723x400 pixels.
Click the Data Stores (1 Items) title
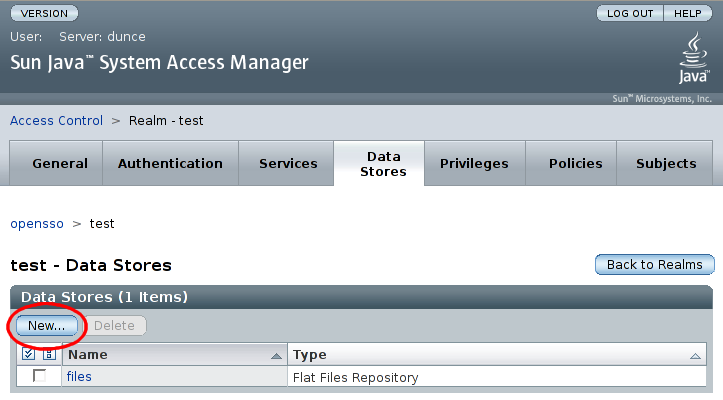click(104, 297)
